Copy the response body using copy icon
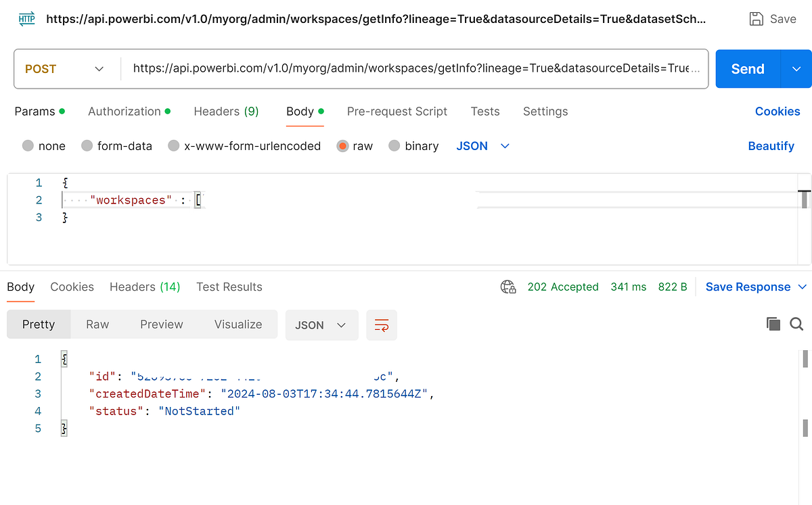The width and height of the screenshot is (812, 505). (773, 324)
